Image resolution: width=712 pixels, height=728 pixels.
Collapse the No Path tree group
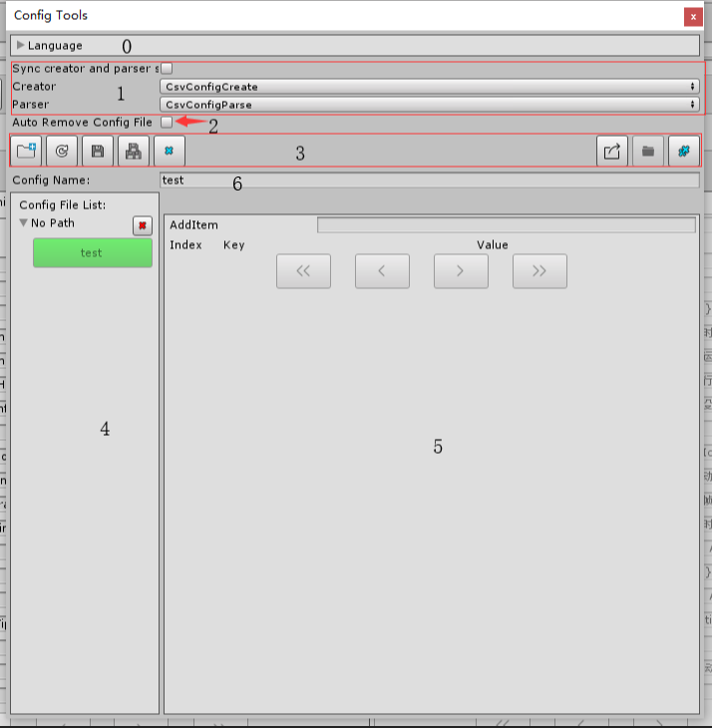[x=23, y=222]
